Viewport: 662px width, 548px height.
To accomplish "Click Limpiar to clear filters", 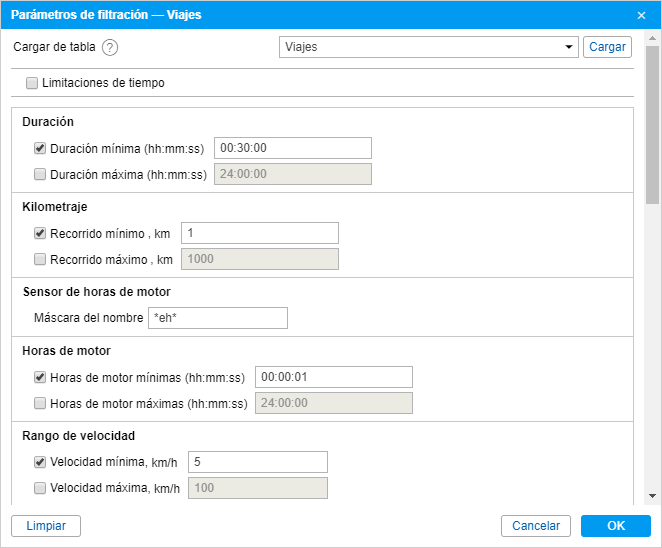I will click(46, 526).
